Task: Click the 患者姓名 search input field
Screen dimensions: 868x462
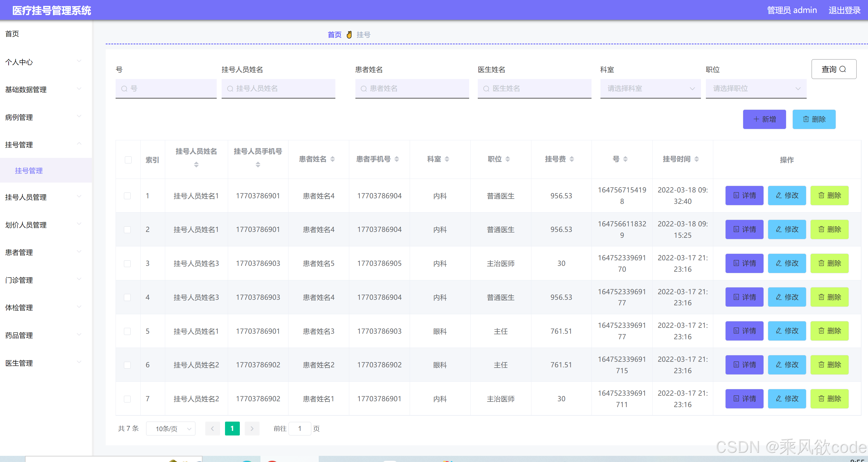Action: click(x=412, y=88)
